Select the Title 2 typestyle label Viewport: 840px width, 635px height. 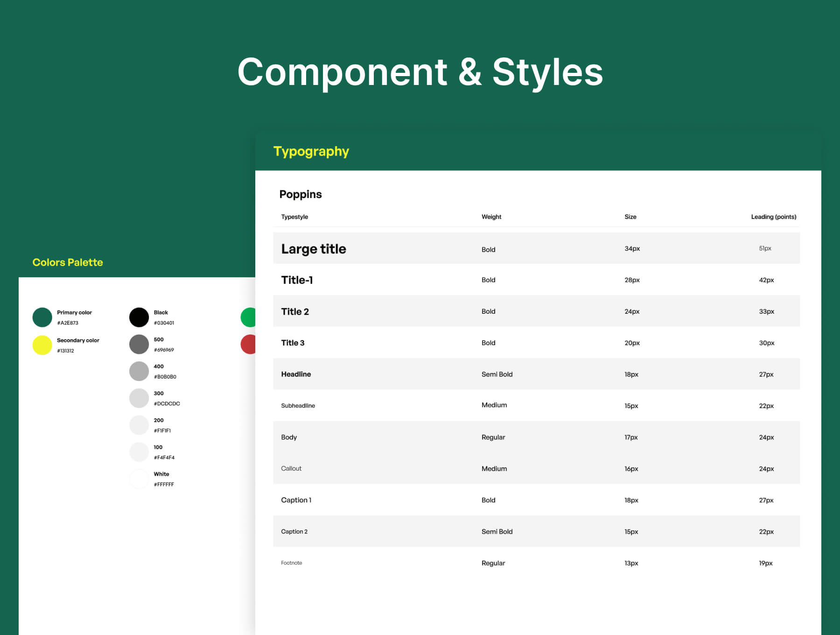[x=295, y=311]
